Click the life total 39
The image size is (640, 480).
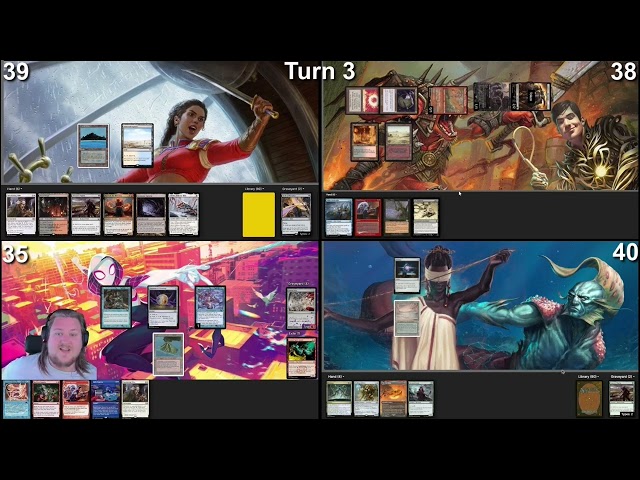point(16,71)
